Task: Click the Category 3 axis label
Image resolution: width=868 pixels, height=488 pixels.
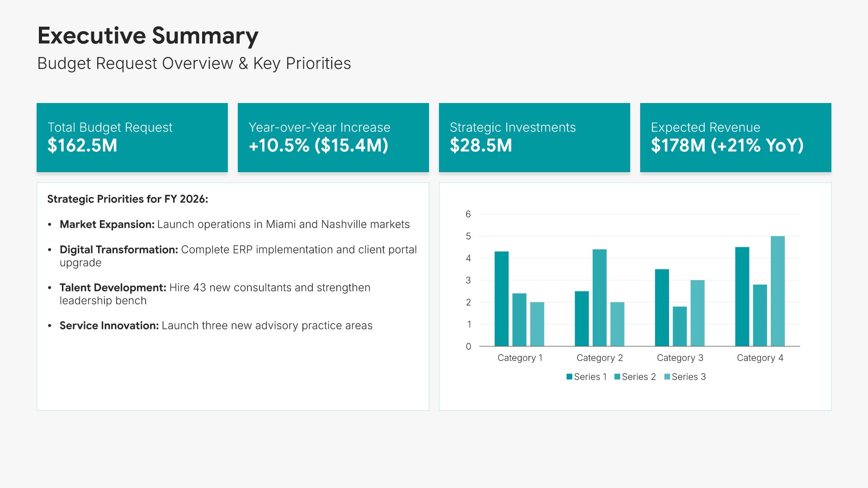Action: 680,358
